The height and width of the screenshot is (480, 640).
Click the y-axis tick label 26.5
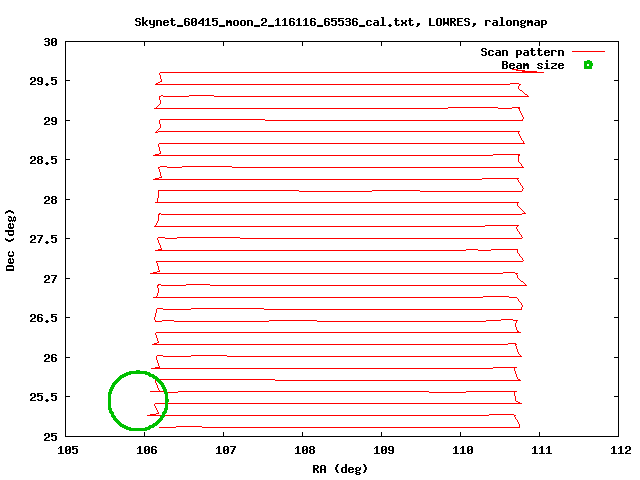point(43,318)
